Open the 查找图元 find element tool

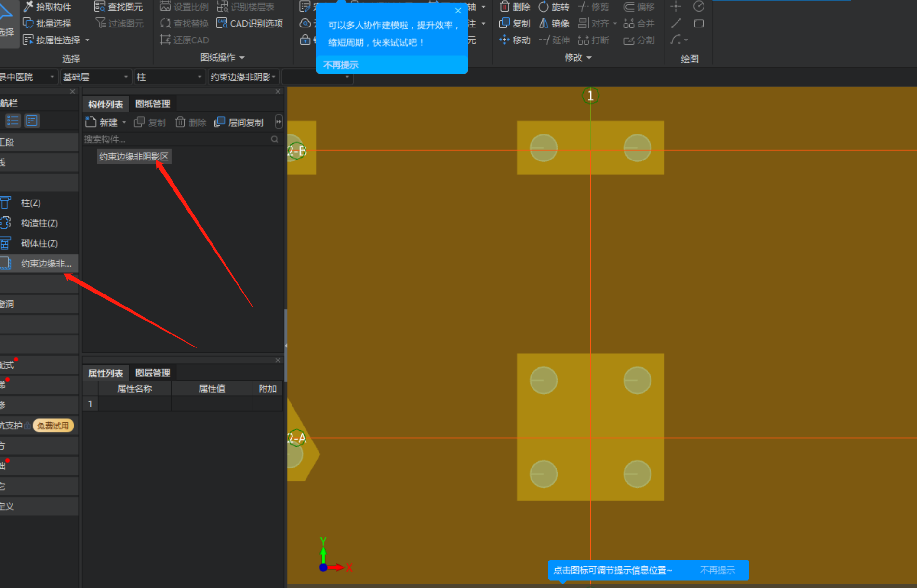(x=119, y=7)
